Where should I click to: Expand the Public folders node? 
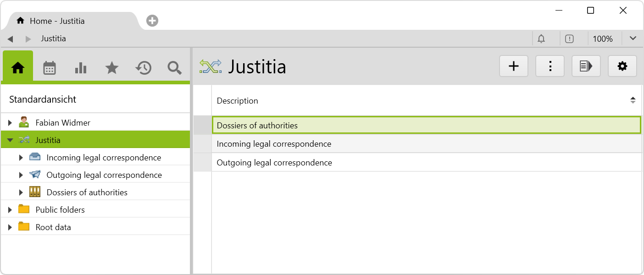coord(10,210)
